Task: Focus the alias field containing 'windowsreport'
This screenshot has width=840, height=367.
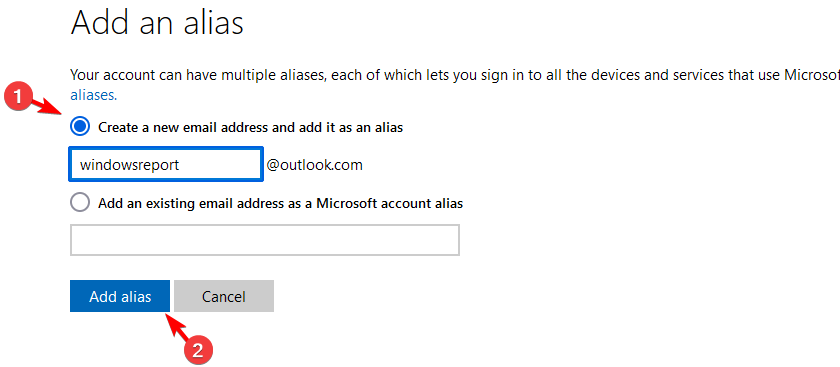Action: 166,164
